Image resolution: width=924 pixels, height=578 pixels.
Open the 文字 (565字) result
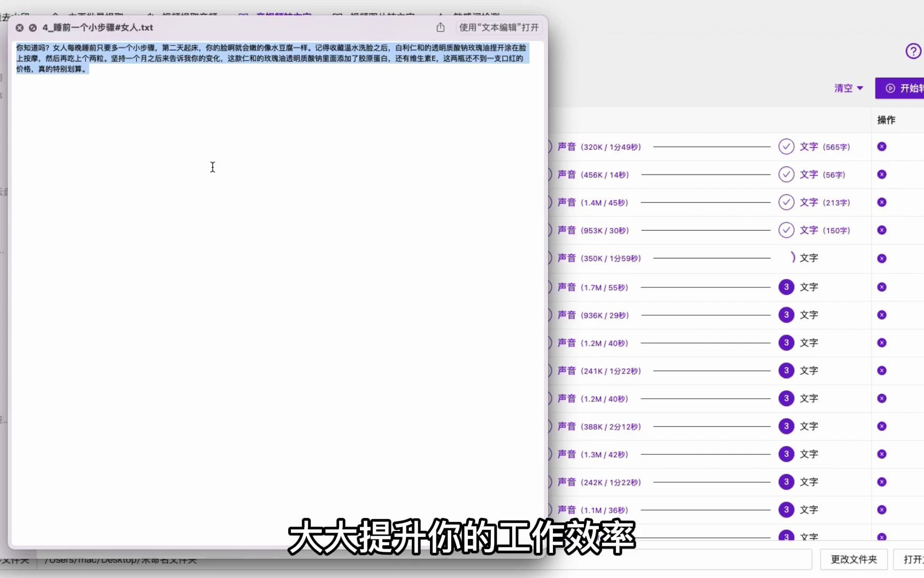click(825, 147)
